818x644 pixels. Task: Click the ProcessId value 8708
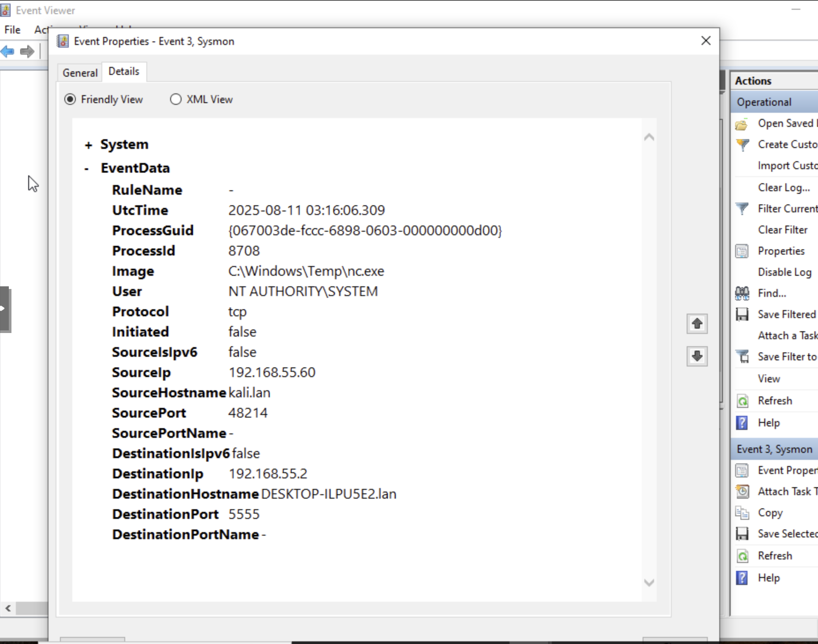244,251
